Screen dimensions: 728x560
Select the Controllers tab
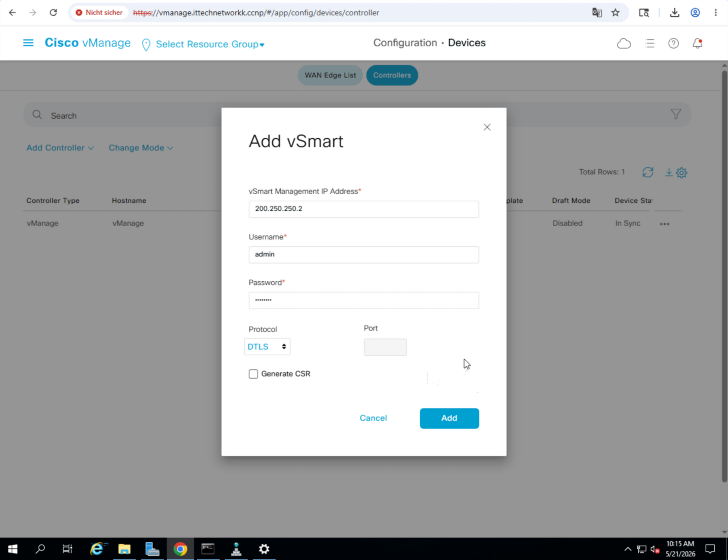392,75
